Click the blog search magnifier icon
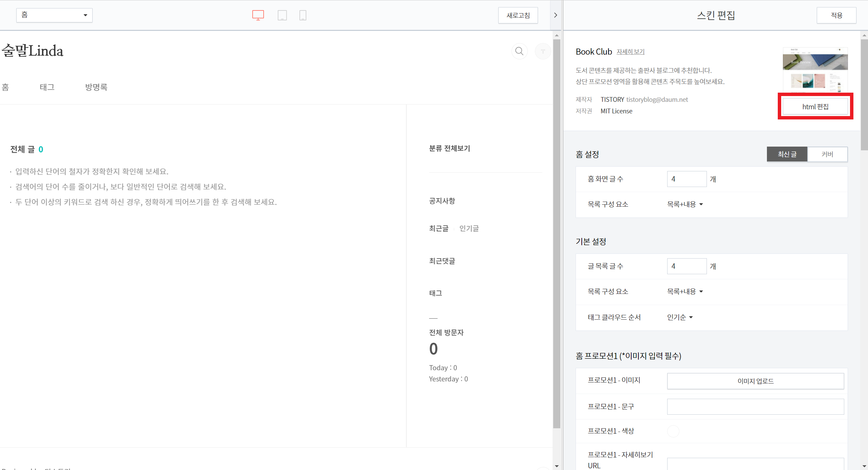The image size is (868, 470). click(519, 51)
